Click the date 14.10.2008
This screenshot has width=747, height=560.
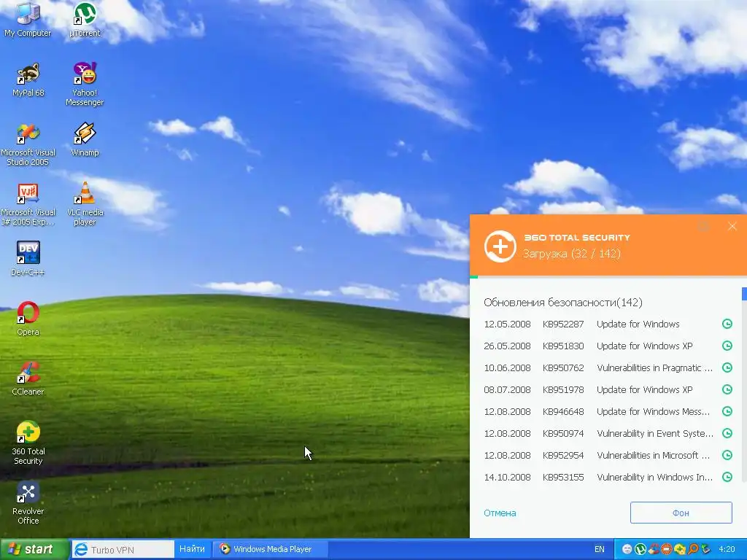pos(507,477)
